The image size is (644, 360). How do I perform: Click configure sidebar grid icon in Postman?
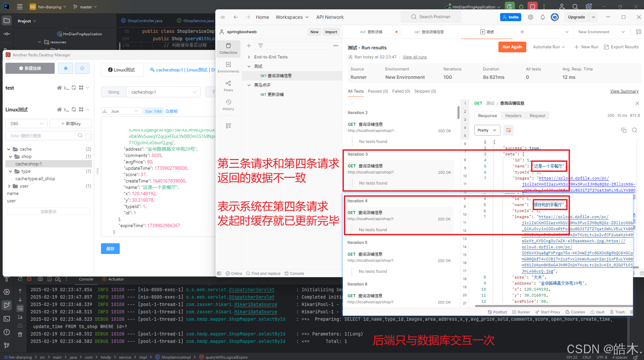click(x=228, y=126)
